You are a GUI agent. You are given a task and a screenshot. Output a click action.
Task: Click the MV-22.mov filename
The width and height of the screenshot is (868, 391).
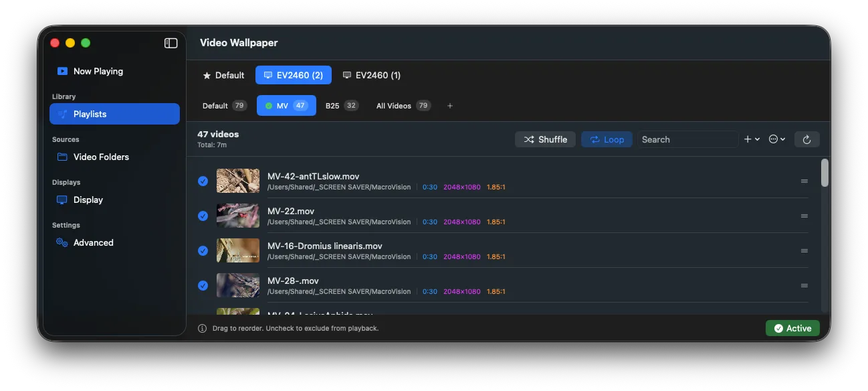291,211
